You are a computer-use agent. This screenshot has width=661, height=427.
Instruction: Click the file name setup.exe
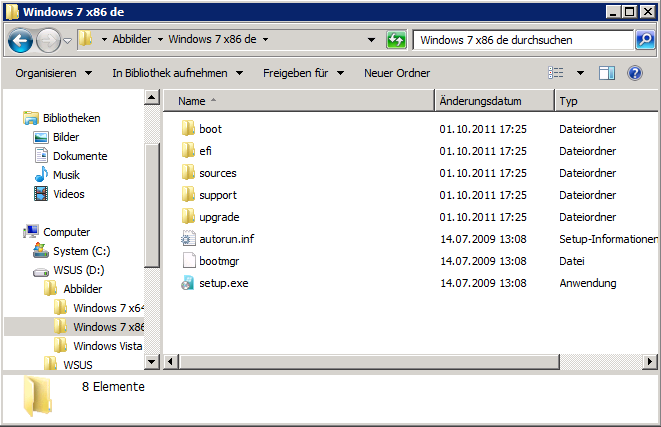223,283
